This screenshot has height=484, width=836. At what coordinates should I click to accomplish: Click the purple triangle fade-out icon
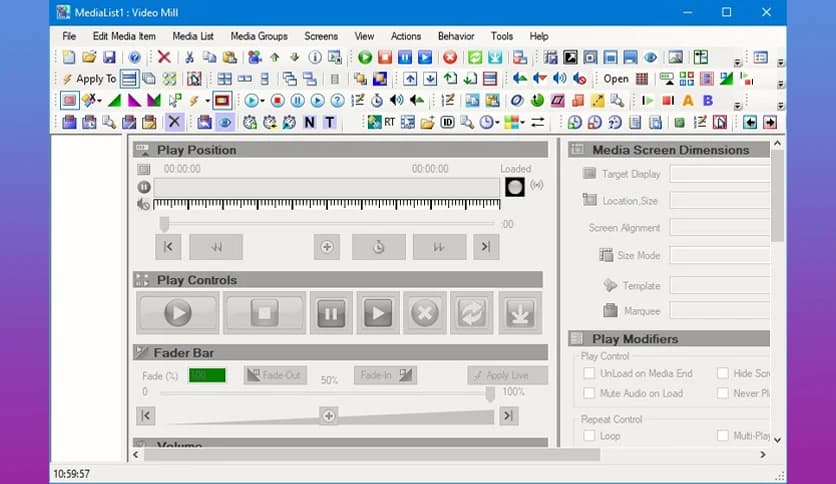[x=134, y=100]
